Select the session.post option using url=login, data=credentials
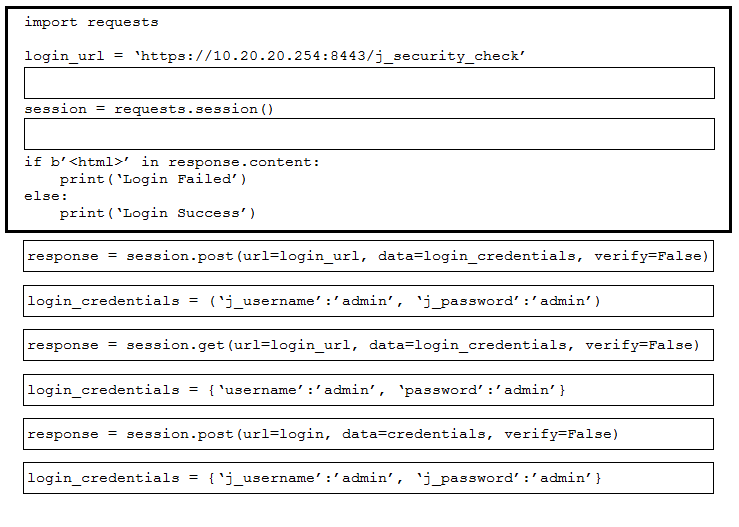This screenshot has width=739, height=527. point(368,434)
